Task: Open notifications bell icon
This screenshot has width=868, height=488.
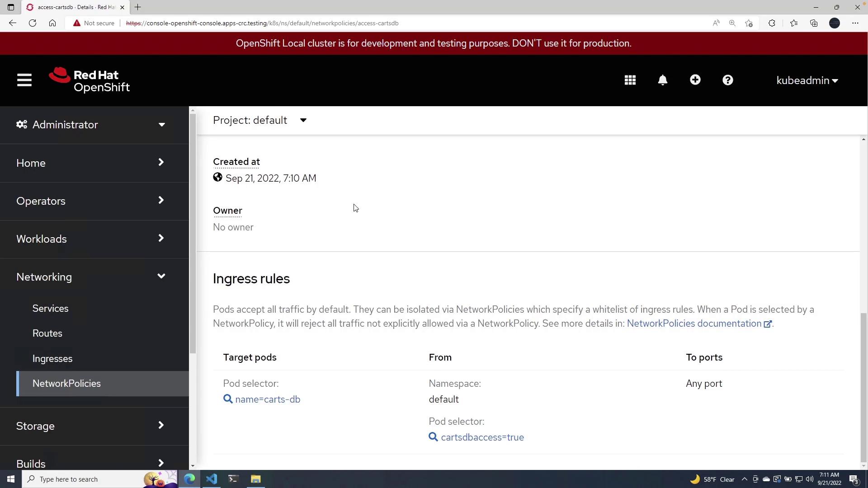Action: 662,80
